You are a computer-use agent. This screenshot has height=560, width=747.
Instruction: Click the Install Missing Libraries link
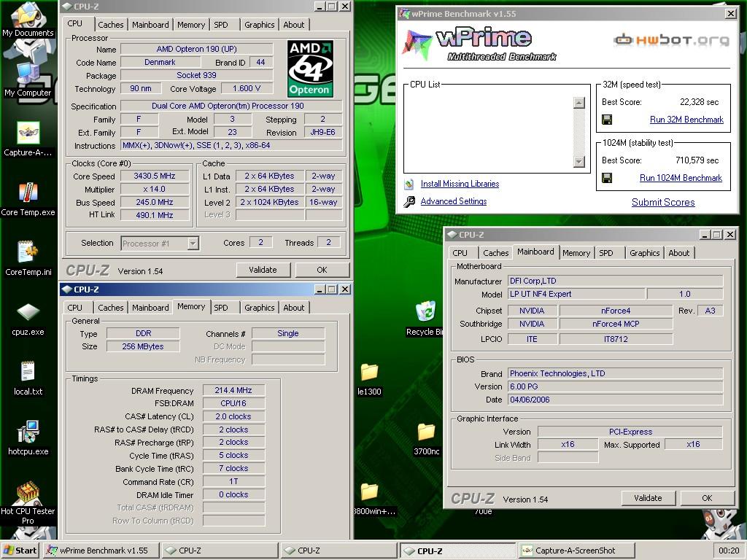pos(460,184)
